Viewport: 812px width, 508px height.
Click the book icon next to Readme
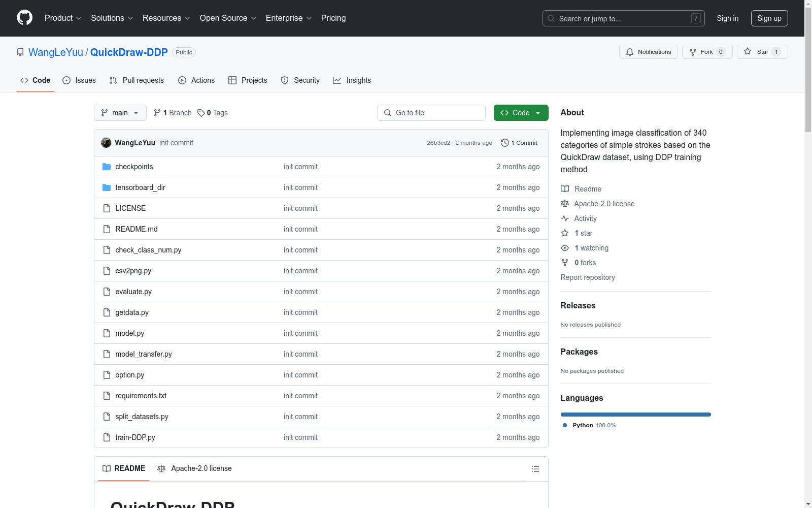click(565, 189)
